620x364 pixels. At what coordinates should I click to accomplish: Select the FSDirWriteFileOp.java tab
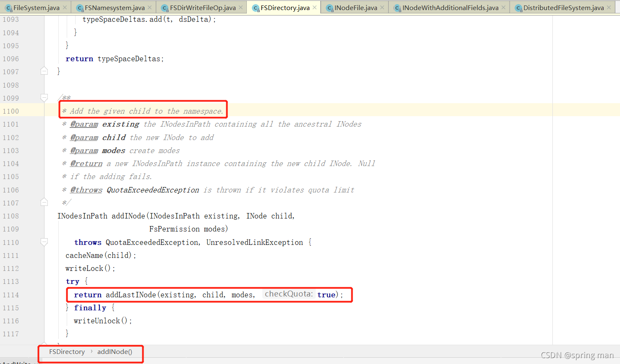tap(203, 8)
